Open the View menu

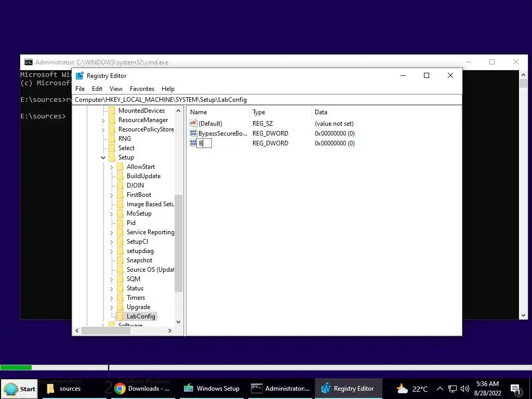[x=116, y=88]
